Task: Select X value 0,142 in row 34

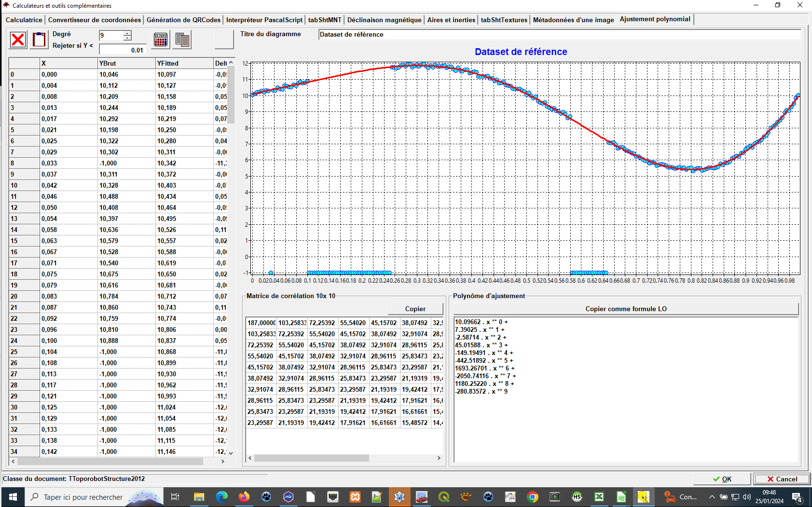Action: coord(69,452)
